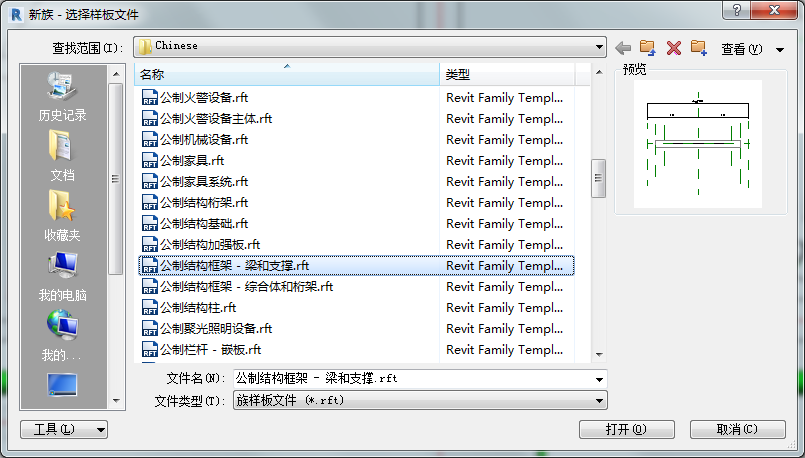Click places sidebar scroll down arrow

pyautogui.click(x=116, y=400)
